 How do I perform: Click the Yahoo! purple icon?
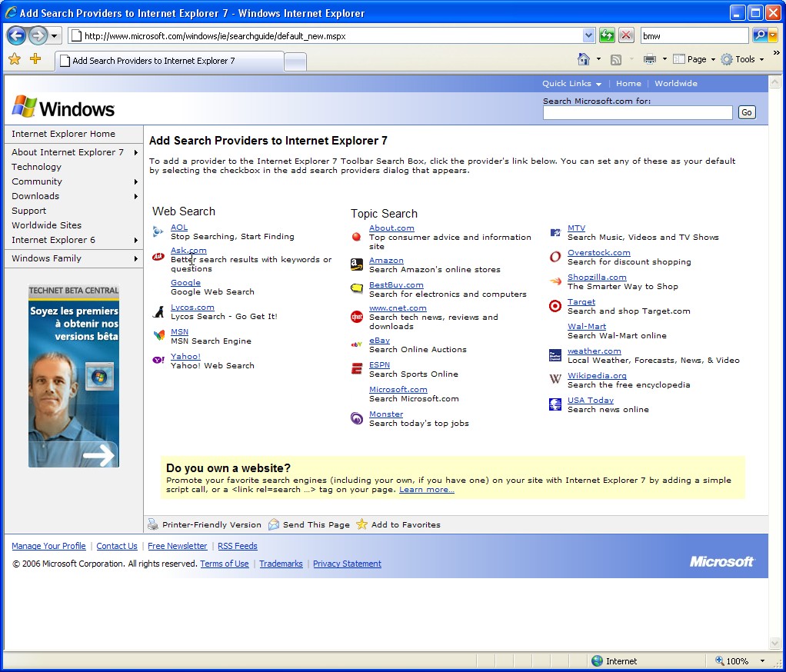tap(158, 360)
